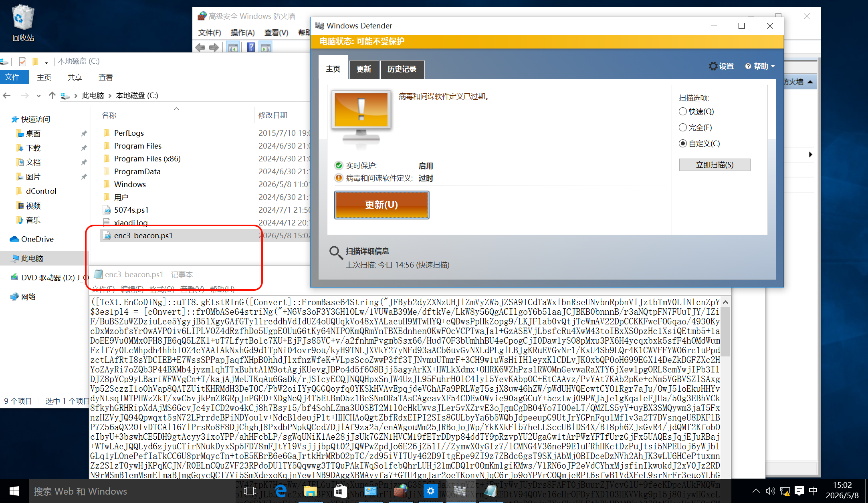Screen dimensions: 868x503
Task: Open the 共享 ribbon tab in Explorer
Action: pos(75,77)
